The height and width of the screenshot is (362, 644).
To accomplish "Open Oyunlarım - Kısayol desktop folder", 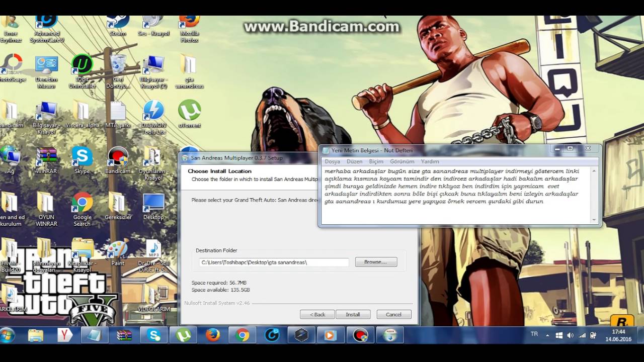I will 153,163.
